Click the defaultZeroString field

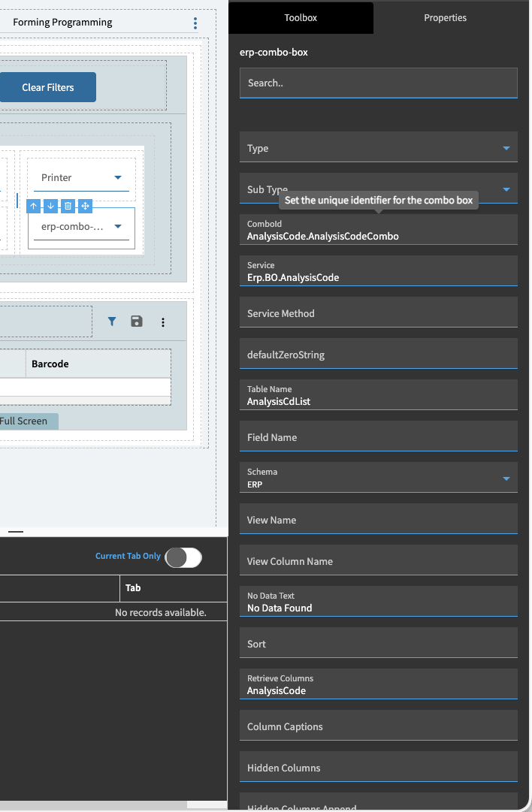tap(379, 354)
